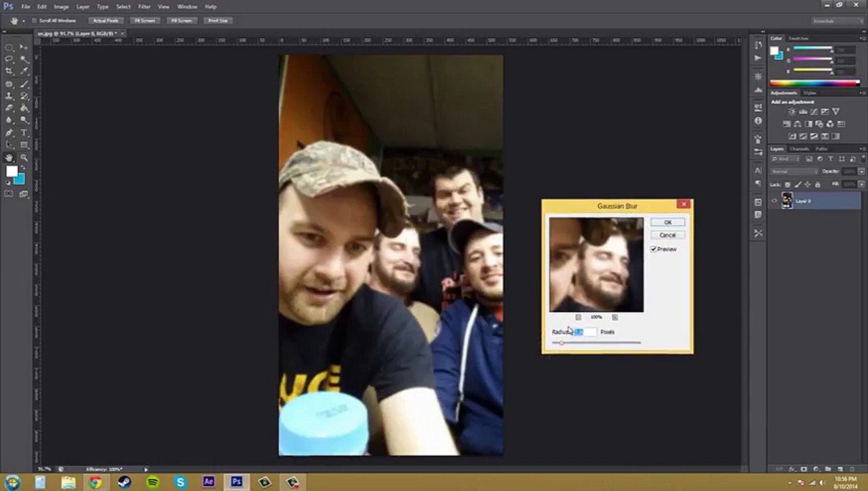Open the Fill slider dropdown arrow
The width and height of the screenshot is (868, 491).
click(861, 184)
